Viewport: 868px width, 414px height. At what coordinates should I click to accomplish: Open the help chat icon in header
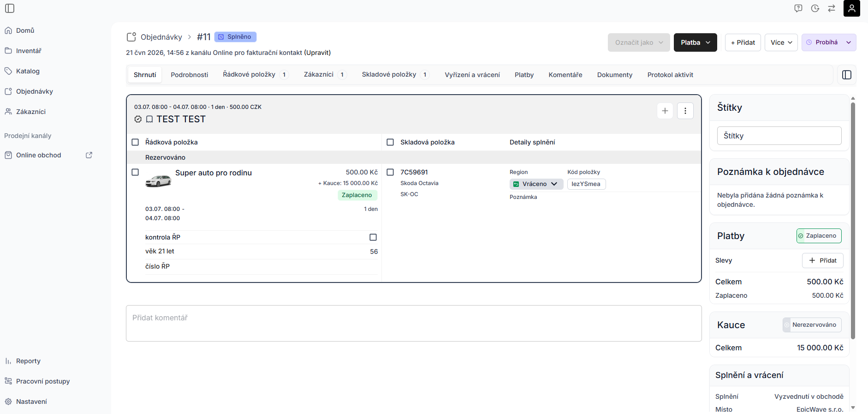798,8
